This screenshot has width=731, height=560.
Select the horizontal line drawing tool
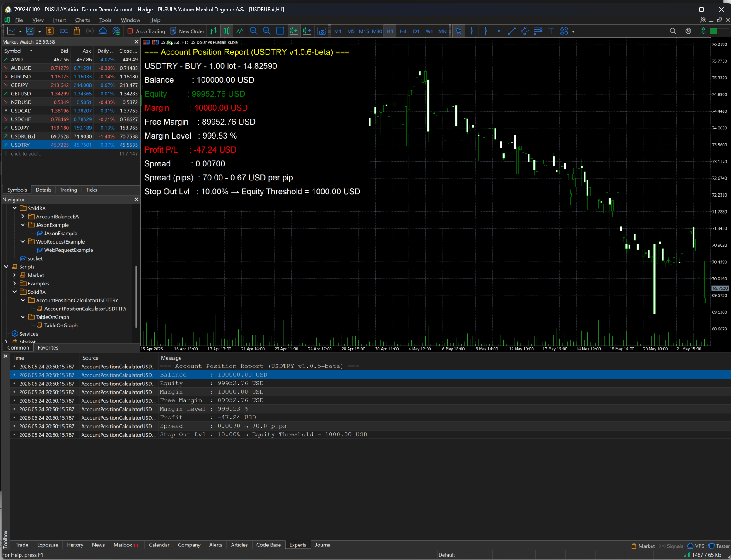pos(499,31)
